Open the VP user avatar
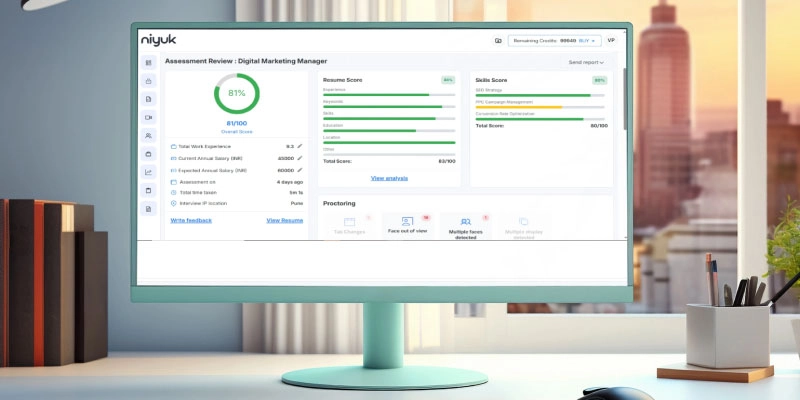Image resolution: width=800 pixels, height=400 pixels. tap(611, 40)
